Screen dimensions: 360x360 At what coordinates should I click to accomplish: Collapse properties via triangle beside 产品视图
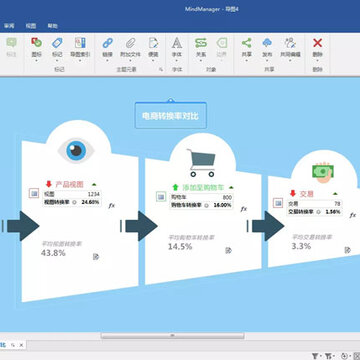[94, 184]
